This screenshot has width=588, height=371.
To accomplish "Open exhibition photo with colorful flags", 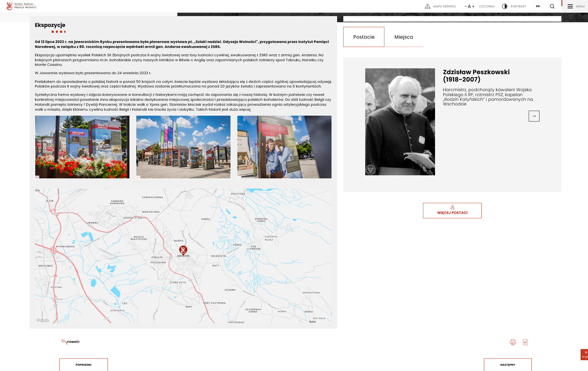I will tap(183, 147).
